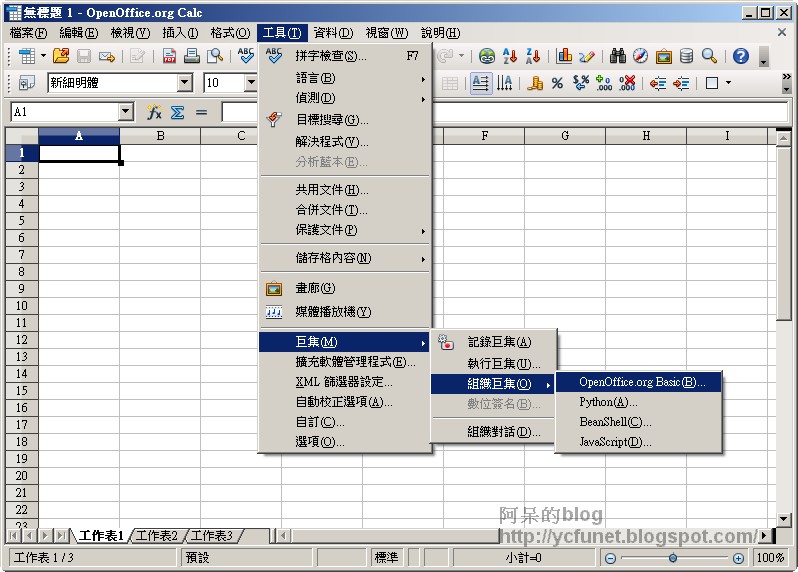Click 執行巨集(U)... run macro entry
The image size is (798, 572).
point(494,364)
